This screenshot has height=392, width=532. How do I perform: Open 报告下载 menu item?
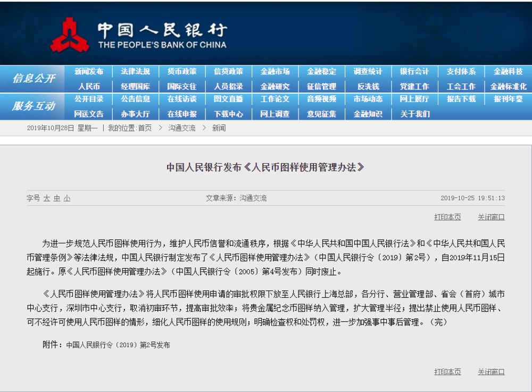pos(461,99)
